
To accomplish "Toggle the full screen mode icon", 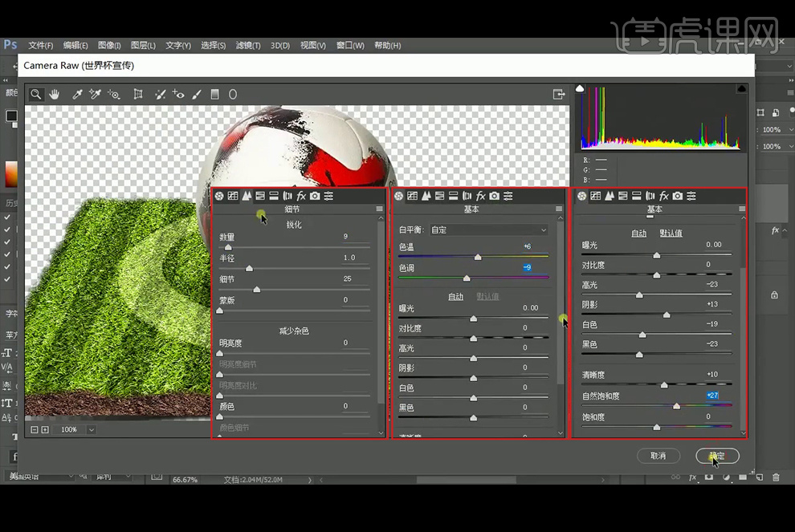I will coord(559,94).
